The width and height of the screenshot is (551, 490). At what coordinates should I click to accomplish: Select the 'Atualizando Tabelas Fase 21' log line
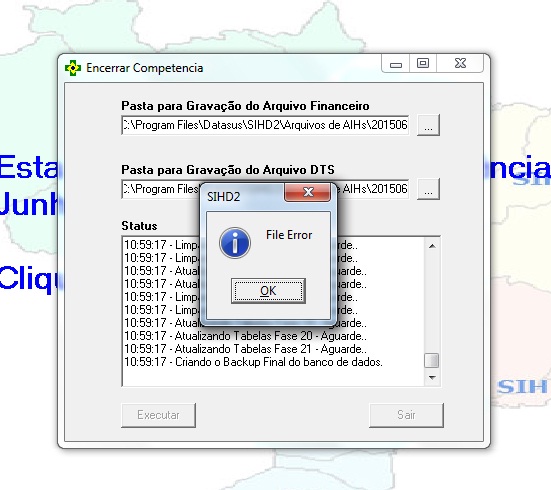click(245, 349)
